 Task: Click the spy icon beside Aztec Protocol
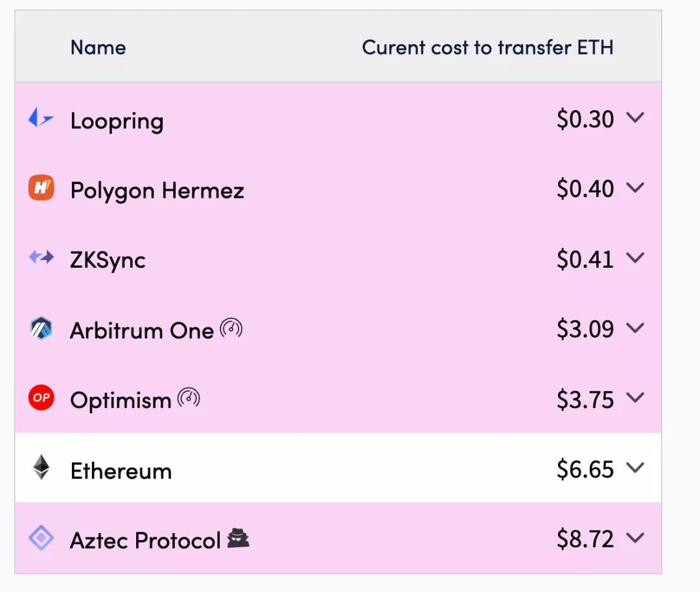239,538
